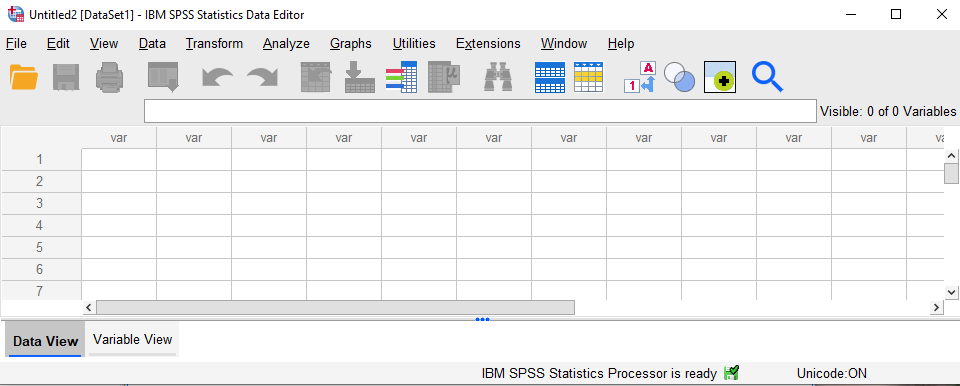Click the Save this document floppy icon
This screenshot has height=386, width=960.
[x=66, y=77]
